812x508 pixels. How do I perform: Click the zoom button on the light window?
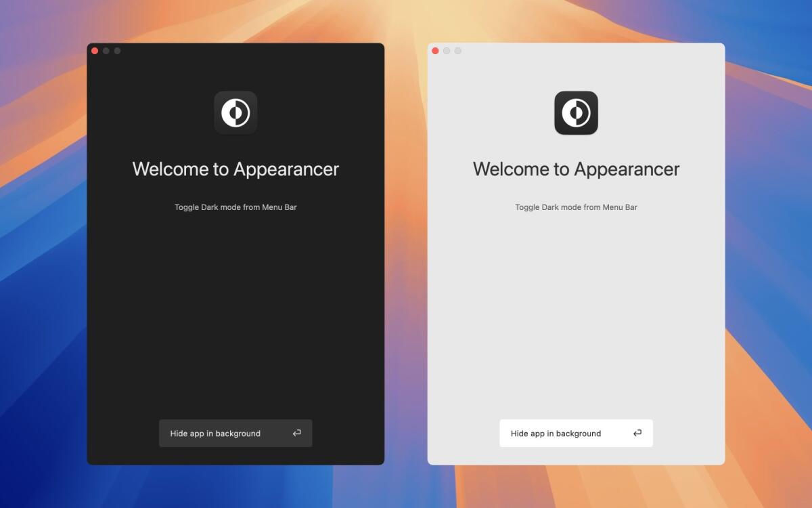point(457,50)
